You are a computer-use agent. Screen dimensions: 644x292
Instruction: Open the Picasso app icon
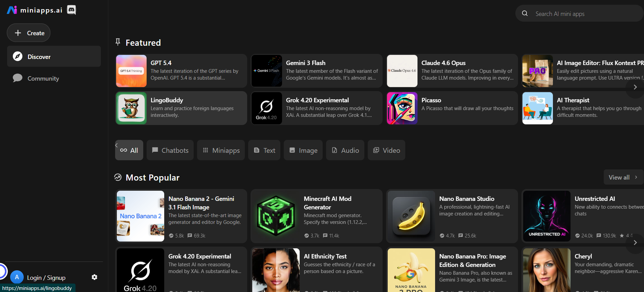(x=402, y=108)
